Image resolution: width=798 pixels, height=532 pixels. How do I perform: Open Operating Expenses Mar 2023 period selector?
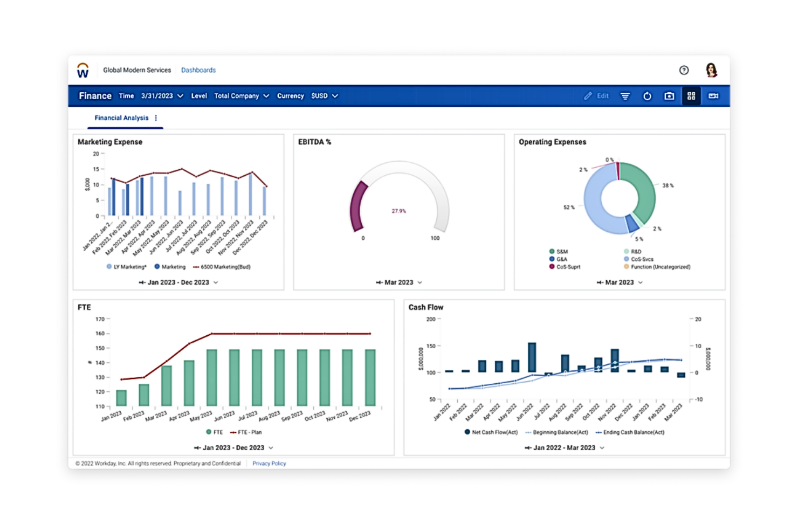pyautogui.click(x=620, y=282)
